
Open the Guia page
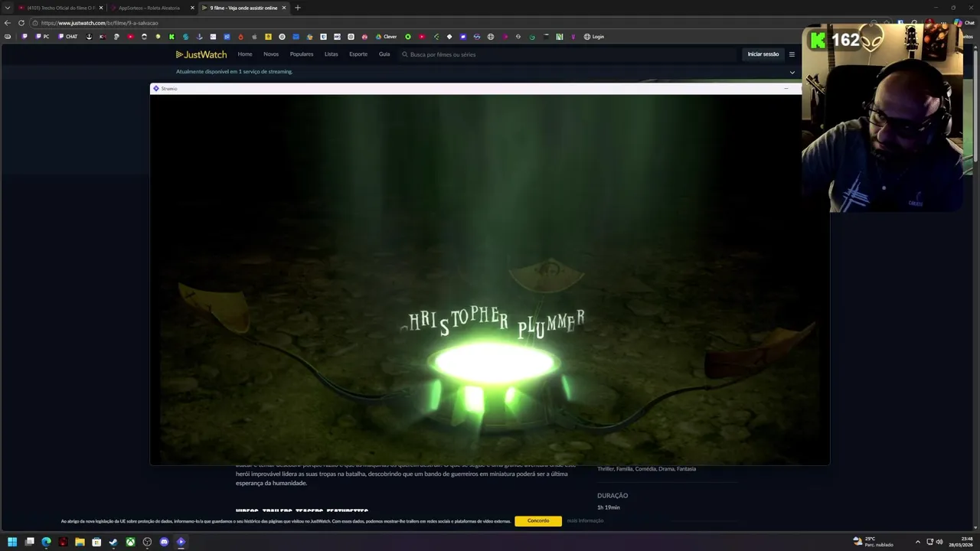(x=384, y=54)
